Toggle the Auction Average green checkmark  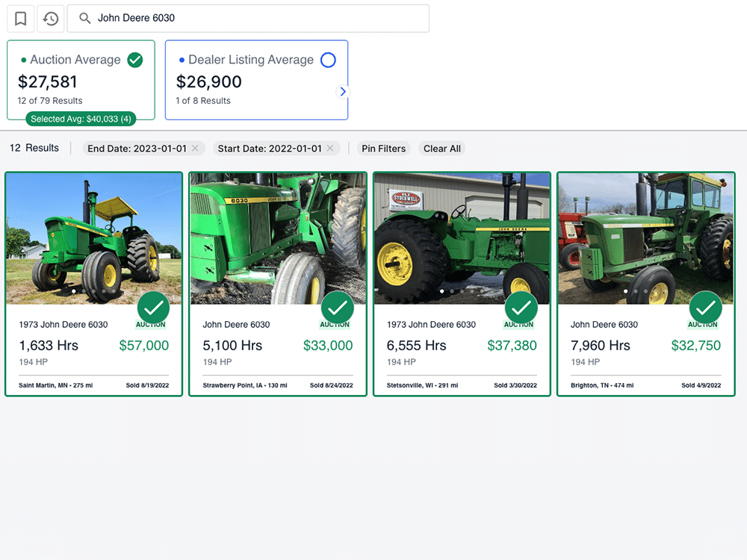pyautogui.click(x=135, y=60)
